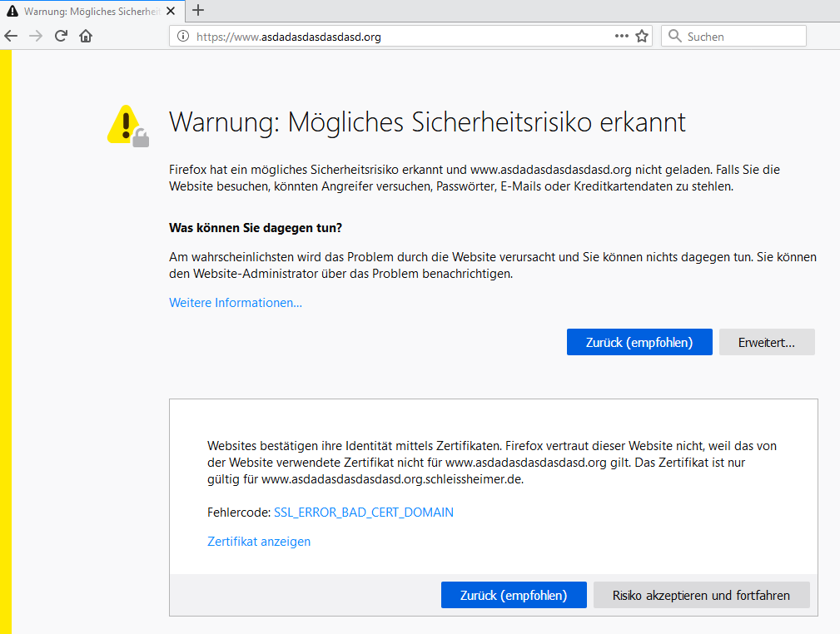The image size is (840, 634).
Task: Reload the current page
Action: tap(61, 37)
